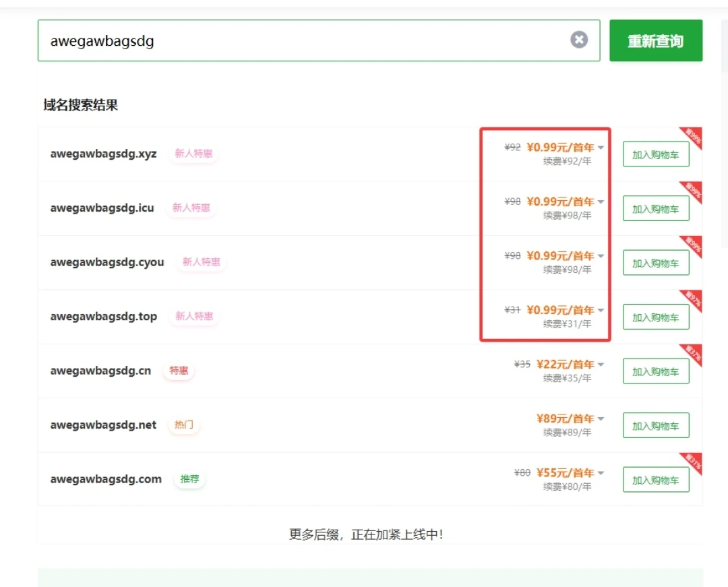Image resolution: width=728 pixels, height=587 pixels.
Task: Expand the ¥89 price dropdown for .net
Action: point(601,419)
